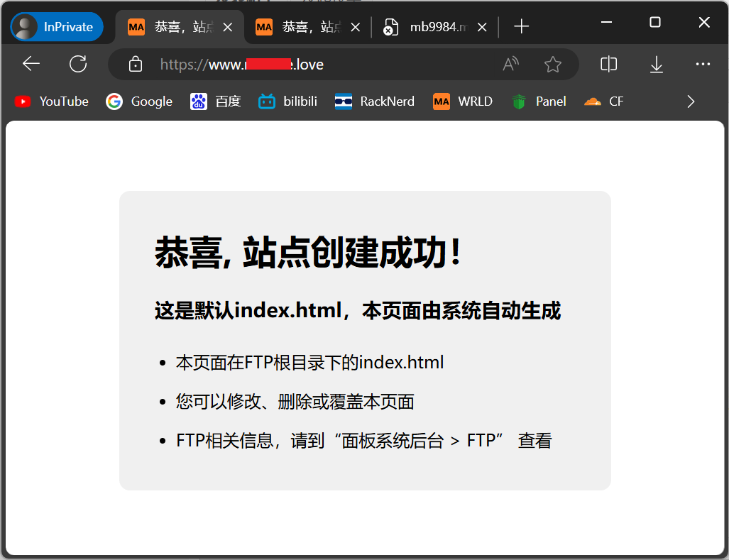Open YouTube bookmark
Image resolution: width=729 pixels, height=560 pixels.
click(x=52, y=101)
